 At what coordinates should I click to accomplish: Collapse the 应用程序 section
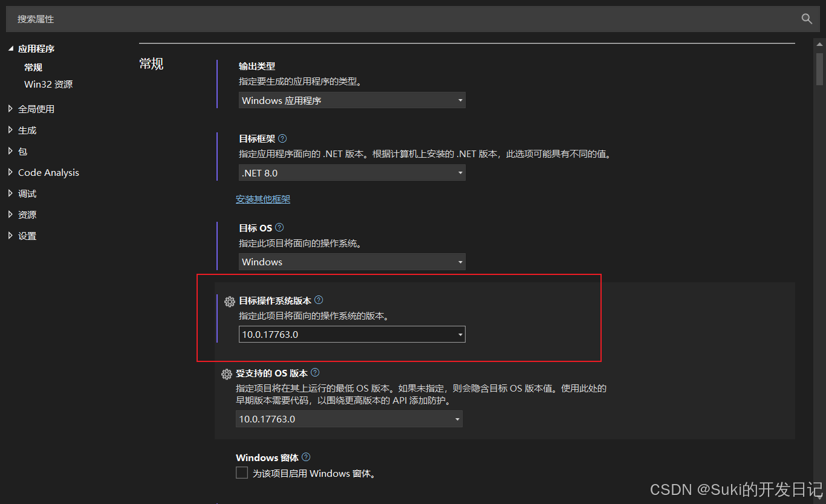pos(11,48)
